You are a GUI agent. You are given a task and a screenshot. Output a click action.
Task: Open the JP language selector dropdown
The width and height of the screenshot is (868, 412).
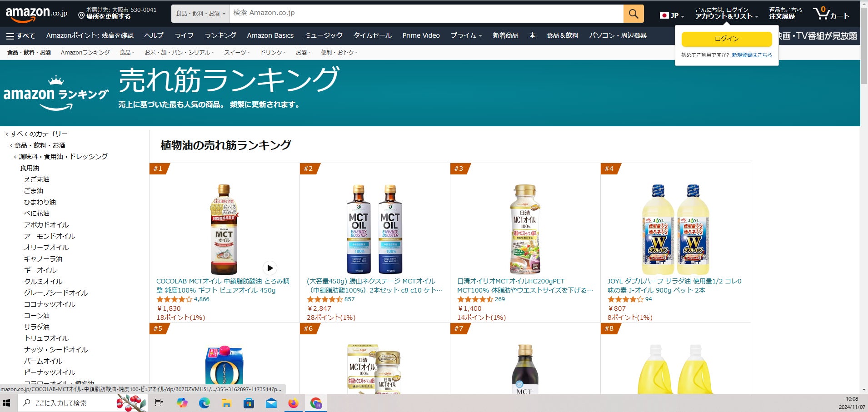[672, 15]
